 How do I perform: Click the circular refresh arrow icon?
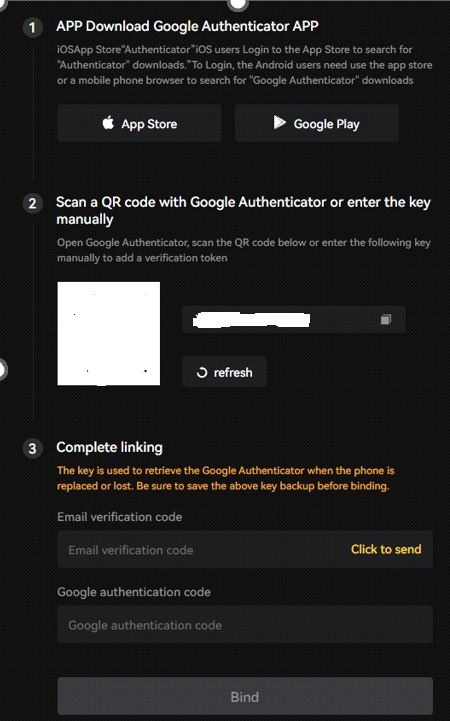tap(201, 372)
